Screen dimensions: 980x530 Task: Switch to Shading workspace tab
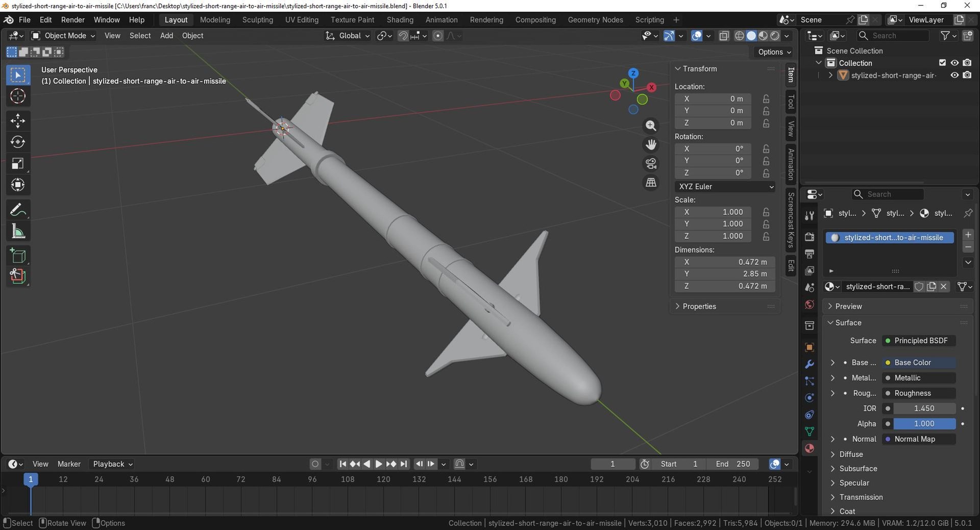(400, 20)
